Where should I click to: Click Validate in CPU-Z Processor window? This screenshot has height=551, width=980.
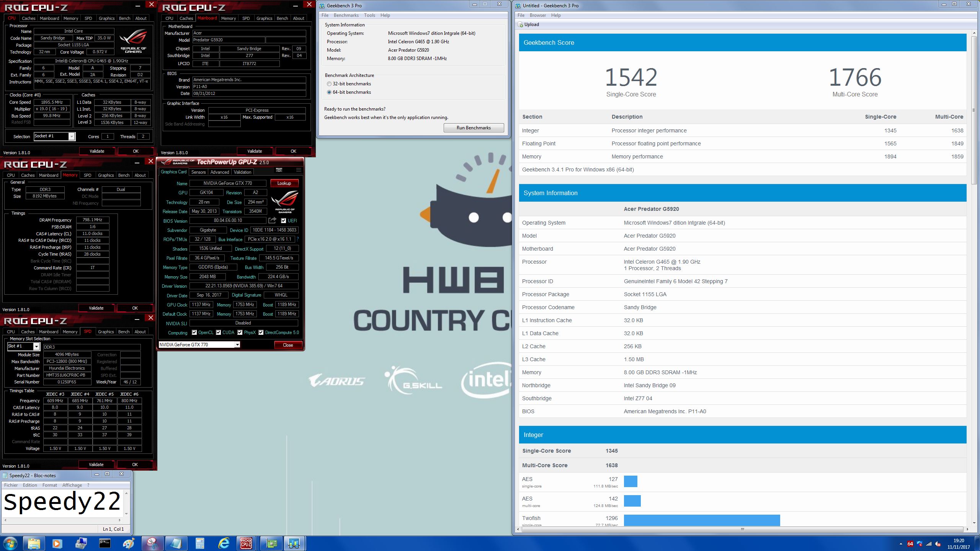tap(97, 151)
